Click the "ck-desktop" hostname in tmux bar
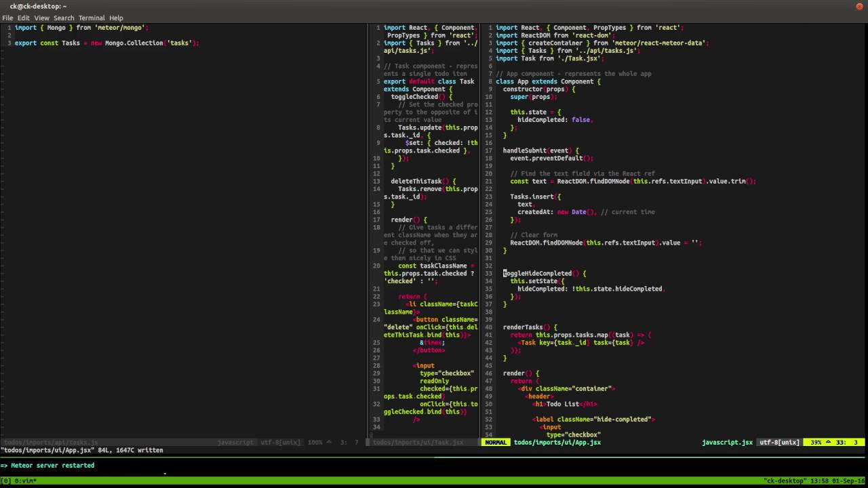 click(787, 481)
